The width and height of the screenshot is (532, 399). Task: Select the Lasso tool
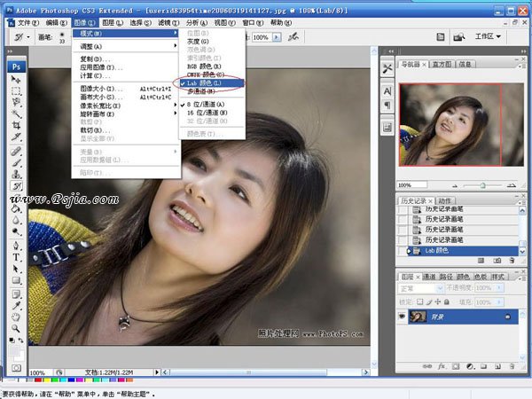pyautogui.click(x=16, y=102)
